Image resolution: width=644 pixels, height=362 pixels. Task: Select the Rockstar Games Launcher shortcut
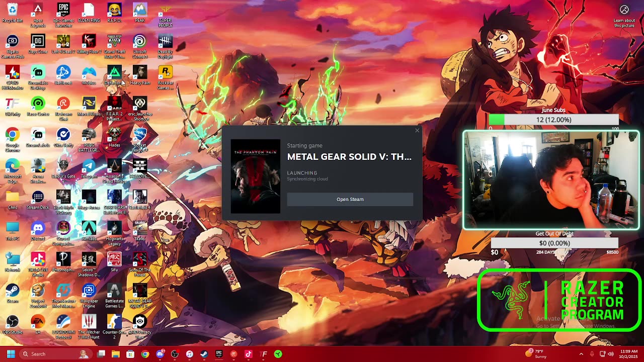click(165, 78)
